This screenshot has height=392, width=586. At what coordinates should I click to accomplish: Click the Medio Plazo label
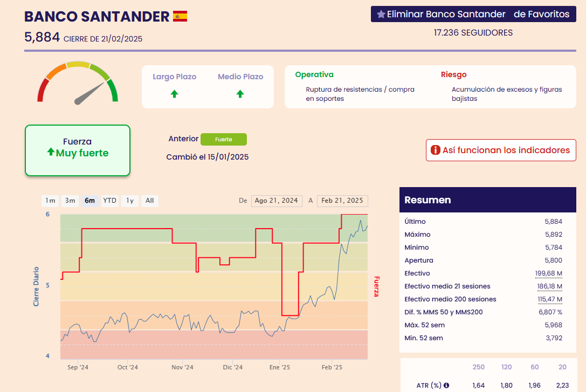[x=240, y=77]
